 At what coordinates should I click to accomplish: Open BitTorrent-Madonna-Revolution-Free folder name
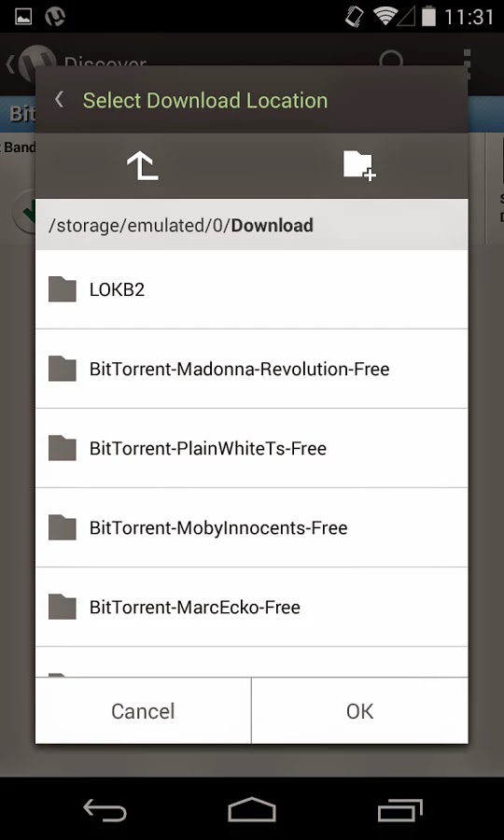point(240,369)
